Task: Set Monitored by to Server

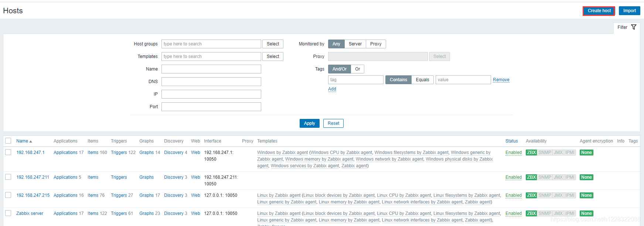Action: coord(355,44)
